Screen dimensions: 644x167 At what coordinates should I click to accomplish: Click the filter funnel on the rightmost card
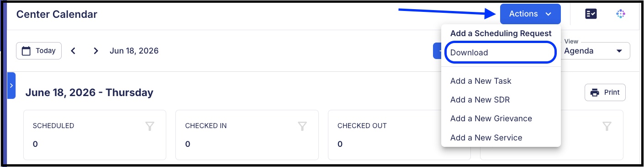point(607,126)
